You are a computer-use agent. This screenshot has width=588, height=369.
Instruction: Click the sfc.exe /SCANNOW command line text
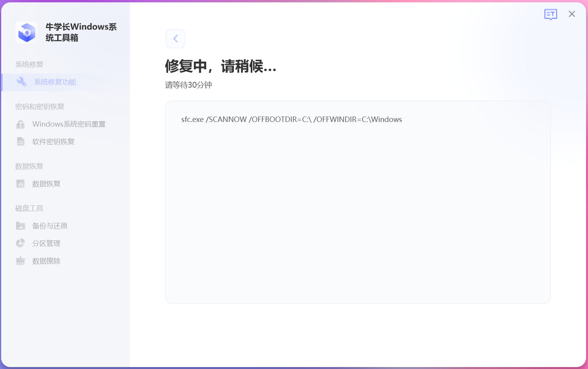tap(292, 120)
